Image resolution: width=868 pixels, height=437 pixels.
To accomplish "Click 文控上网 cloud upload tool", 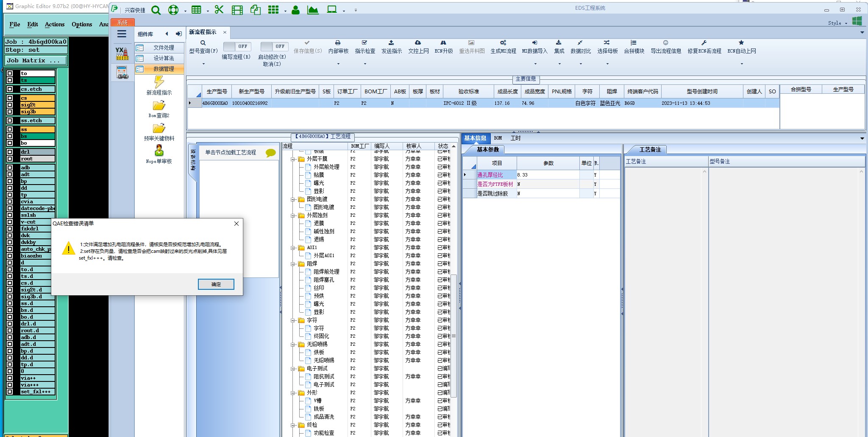I will (x=418, y=47).
